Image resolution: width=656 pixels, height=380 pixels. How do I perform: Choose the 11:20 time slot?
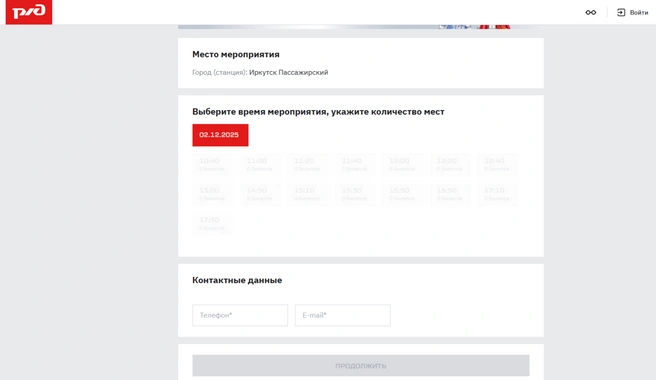307,164
